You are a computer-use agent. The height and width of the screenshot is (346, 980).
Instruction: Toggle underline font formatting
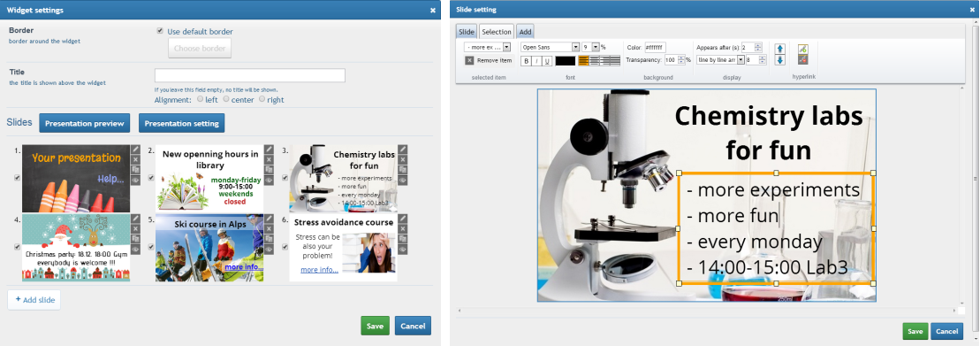click(547, 61)
